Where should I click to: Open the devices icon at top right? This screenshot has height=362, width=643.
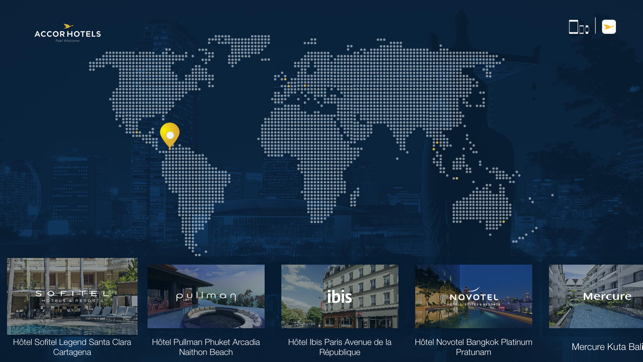point(579,27)
